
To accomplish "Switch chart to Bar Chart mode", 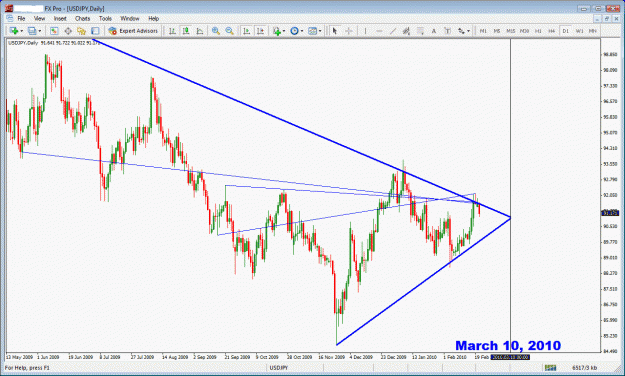I will click(x=172, y=31).
